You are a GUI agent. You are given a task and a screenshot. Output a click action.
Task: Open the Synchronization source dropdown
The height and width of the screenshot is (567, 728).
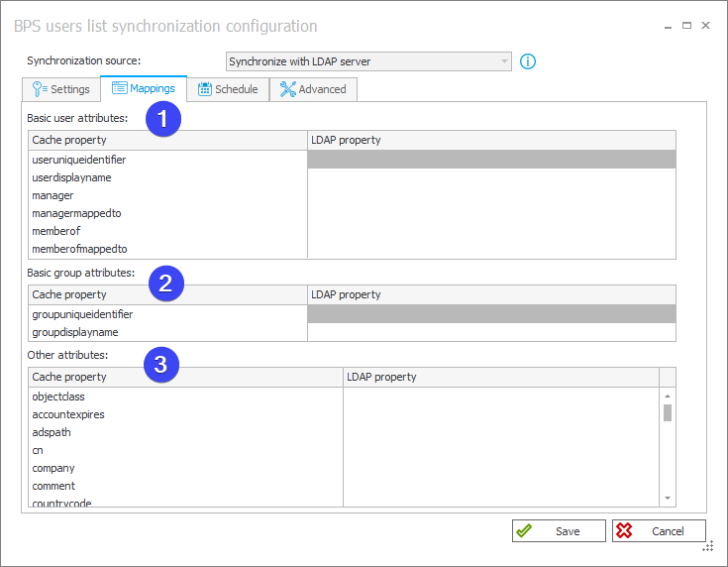368,61
